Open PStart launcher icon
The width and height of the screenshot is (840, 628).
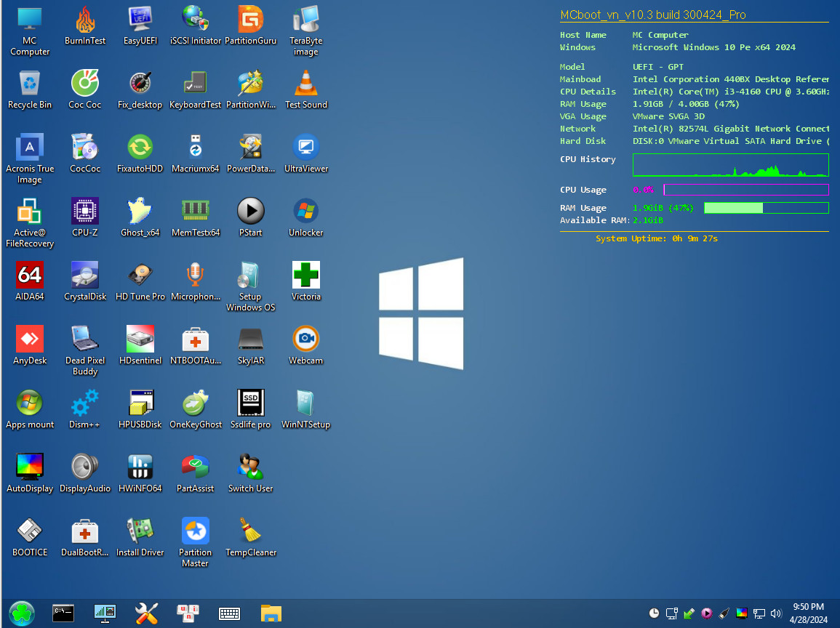point(251,217)
